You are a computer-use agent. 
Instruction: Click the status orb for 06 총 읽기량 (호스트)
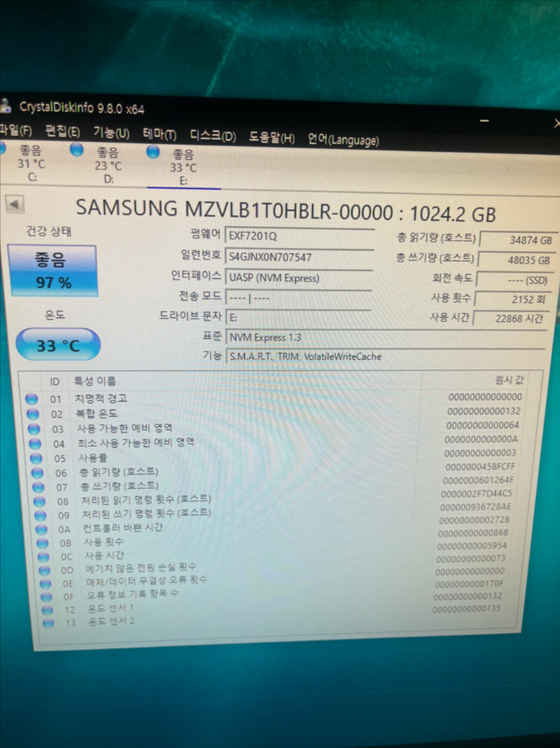point(37,473)
